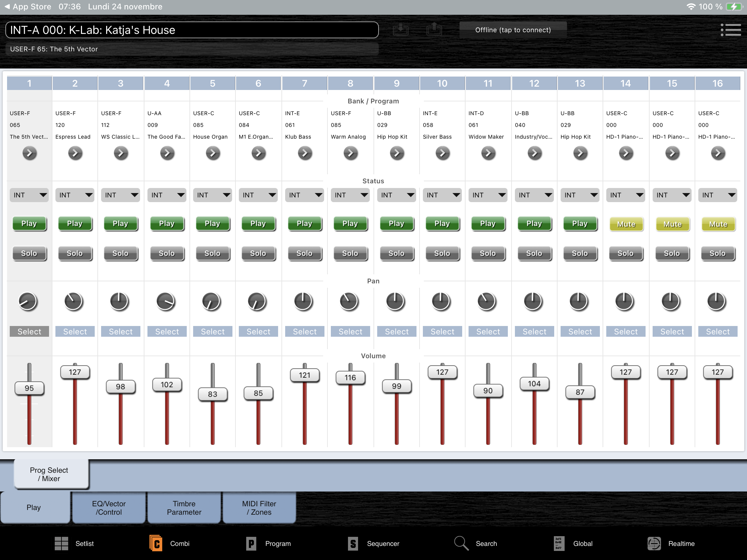
Task: Open INT status dropdown for timbre 9
Action: (x=396, y=195)
